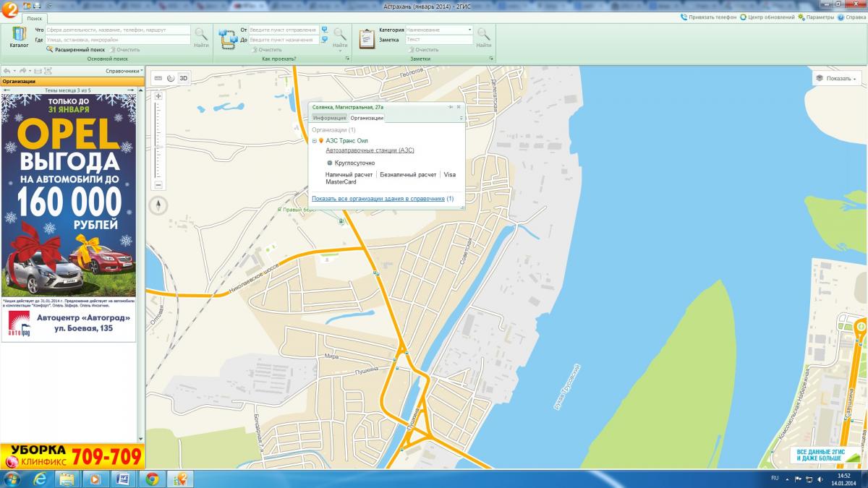Open the Показать layers dropdown
This screenshot has height=488, width=868.
tap(836, 78)
